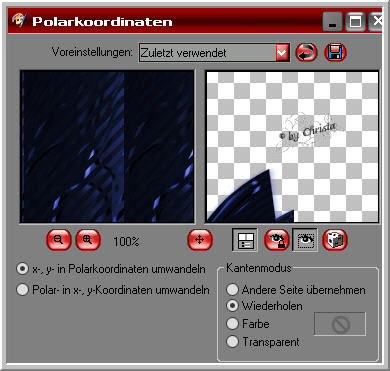Select x-, y- in Polarkoordinaten umwandeln
390x371 pixels.
click(x=111, y=269)
